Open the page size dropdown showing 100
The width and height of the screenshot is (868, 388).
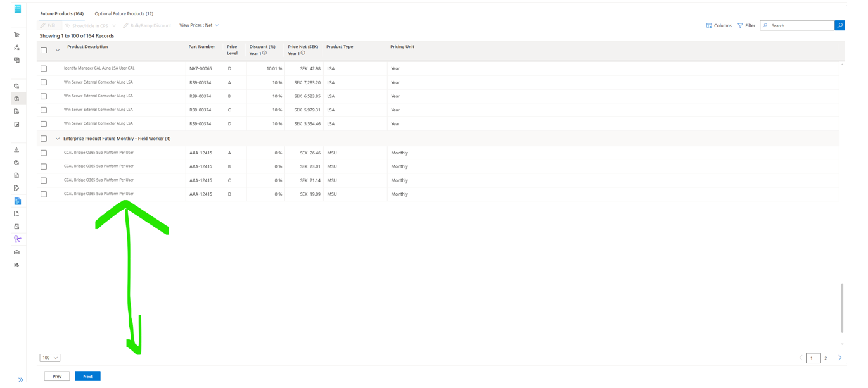click(x=49, y=358)
